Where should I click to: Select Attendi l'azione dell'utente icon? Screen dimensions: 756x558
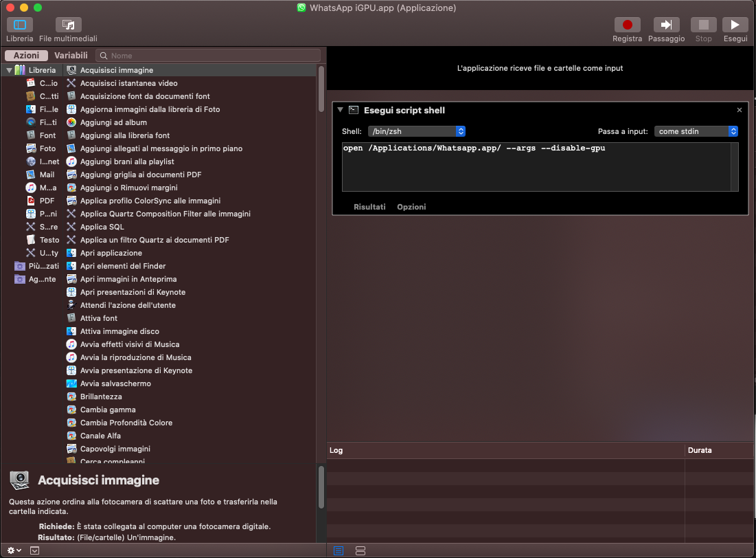tap(71, 304)
